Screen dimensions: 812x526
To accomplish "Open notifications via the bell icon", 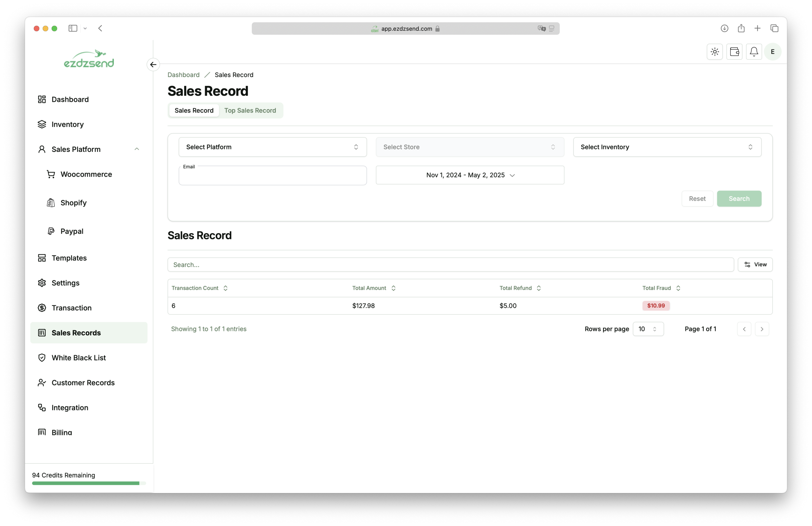I will (754, 51).
